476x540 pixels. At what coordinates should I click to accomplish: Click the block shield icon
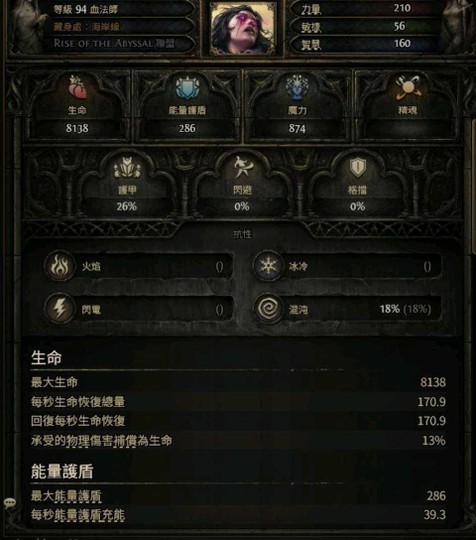[x=358, y=167]
